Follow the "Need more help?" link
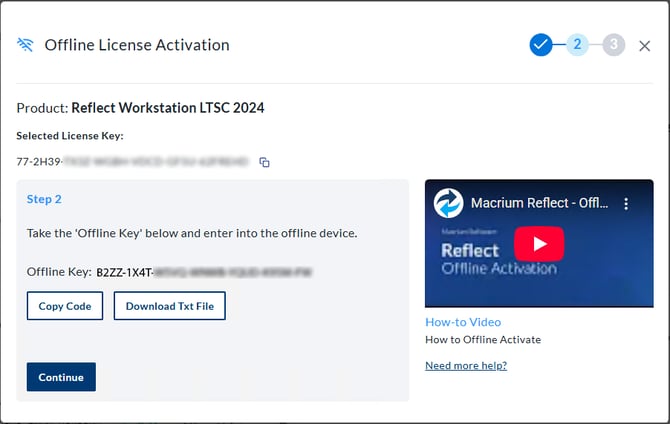The width and height of the screenshot is (670, 424). point(466,365)
